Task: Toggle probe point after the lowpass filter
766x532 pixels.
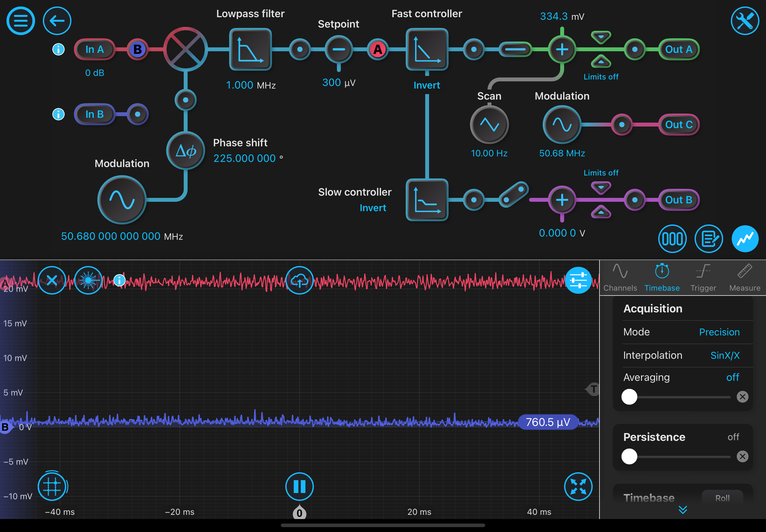Action: (300, 49)
